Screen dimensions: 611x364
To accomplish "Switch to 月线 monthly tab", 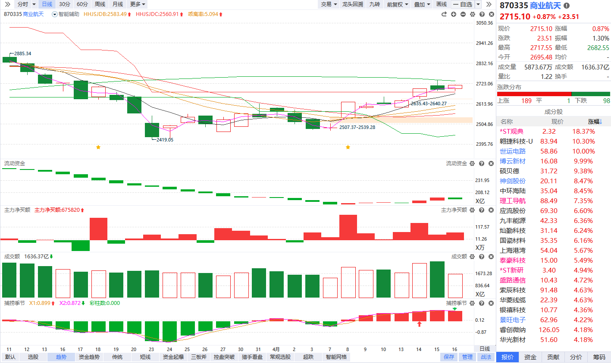I will (118, 4).
